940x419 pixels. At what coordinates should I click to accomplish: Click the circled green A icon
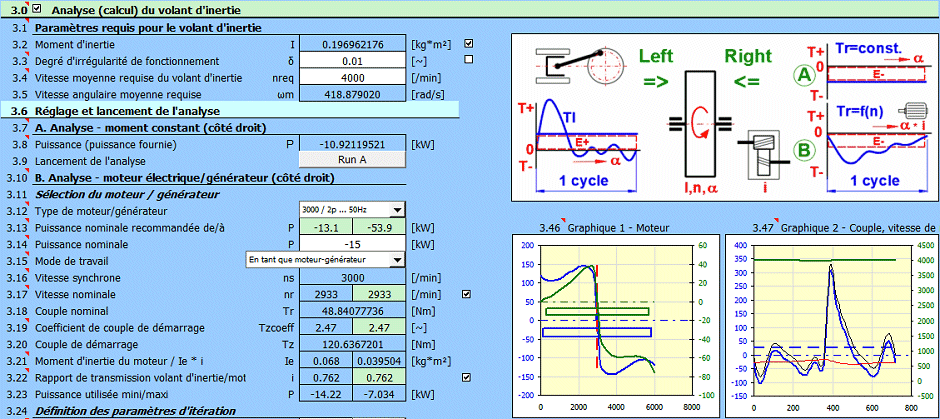point(802,74)
